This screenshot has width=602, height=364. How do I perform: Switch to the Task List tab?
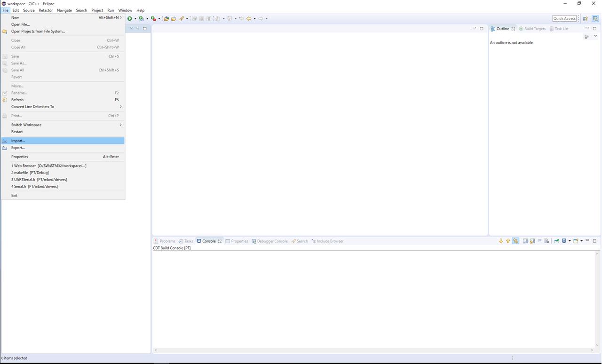559,29
